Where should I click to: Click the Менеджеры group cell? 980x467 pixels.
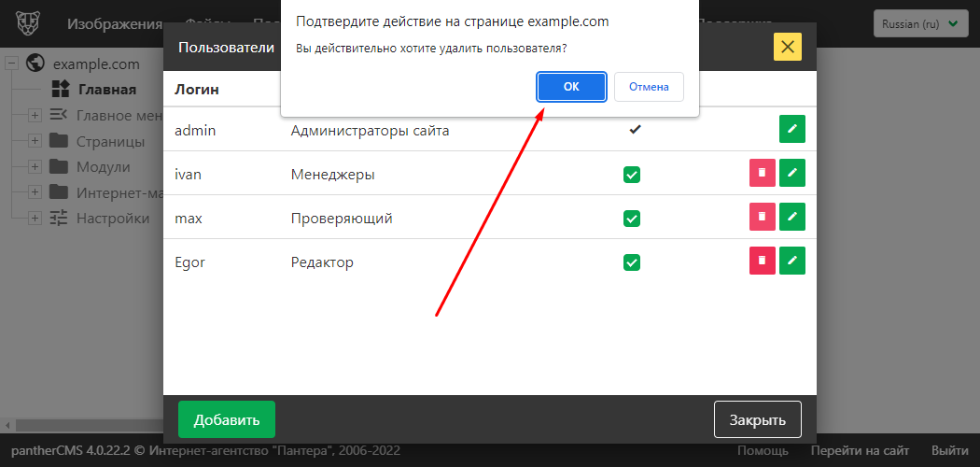[333, 175]
